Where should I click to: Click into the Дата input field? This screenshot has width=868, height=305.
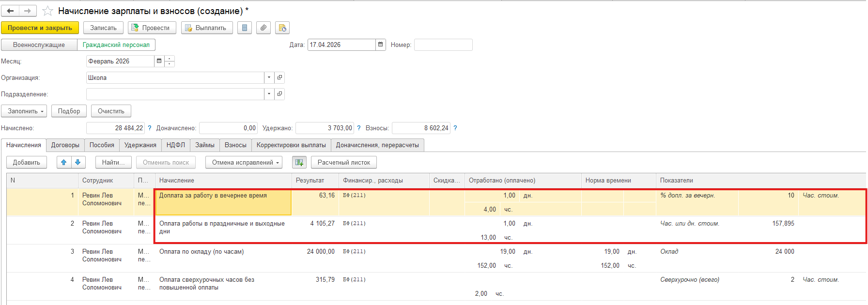341,45
